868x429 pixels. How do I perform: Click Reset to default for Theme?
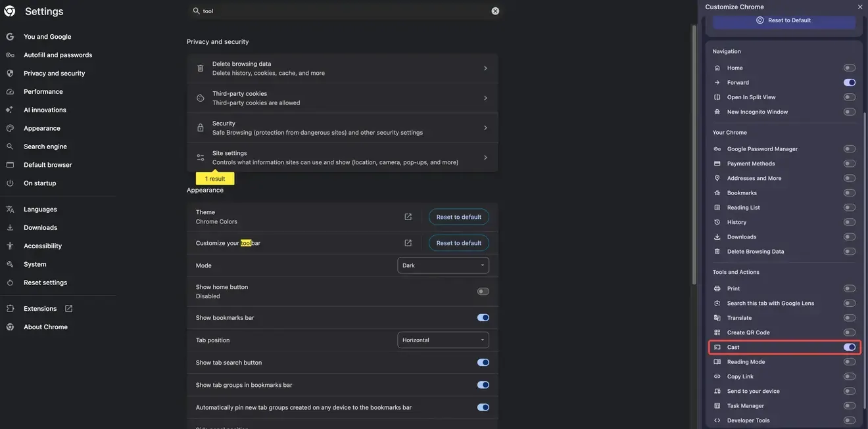point(459,217)
